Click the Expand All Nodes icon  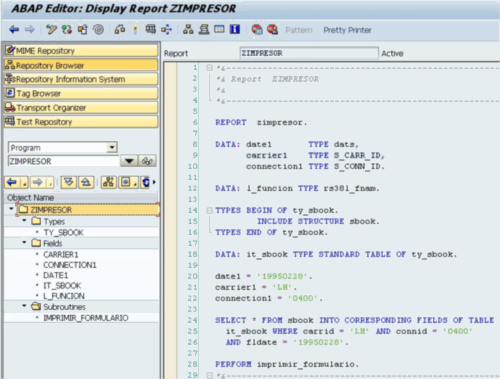[x=69, y=182]
